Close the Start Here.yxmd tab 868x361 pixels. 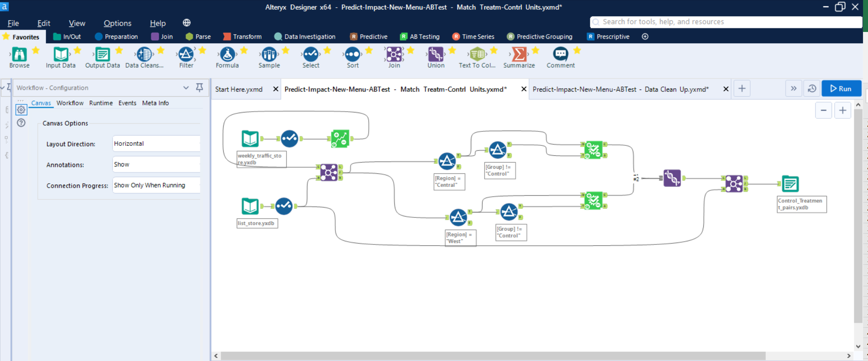(276, 89)
